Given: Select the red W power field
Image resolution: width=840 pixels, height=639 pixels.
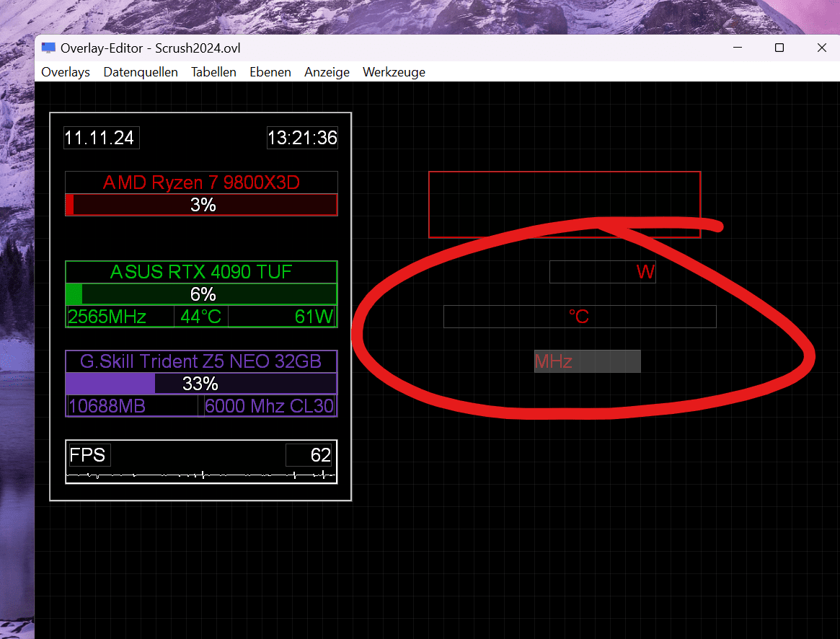Looking at the screenshot, I should point(603,272).
